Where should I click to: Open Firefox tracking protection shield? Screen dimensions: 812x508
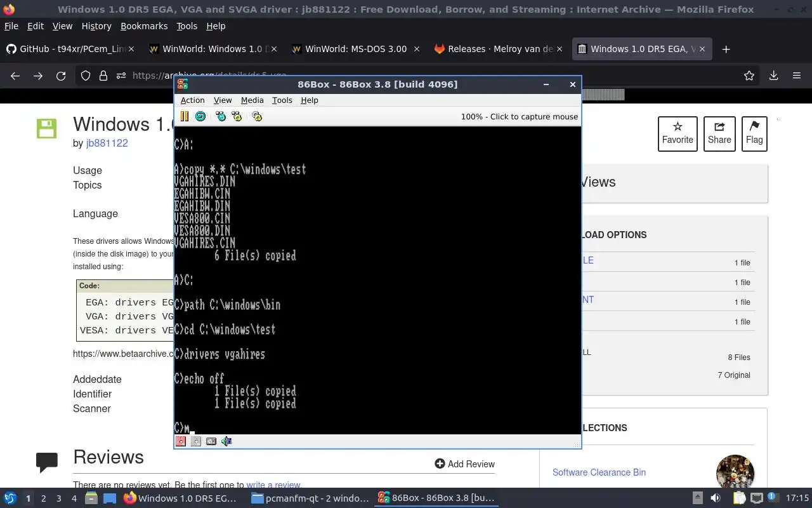(86, 76)
